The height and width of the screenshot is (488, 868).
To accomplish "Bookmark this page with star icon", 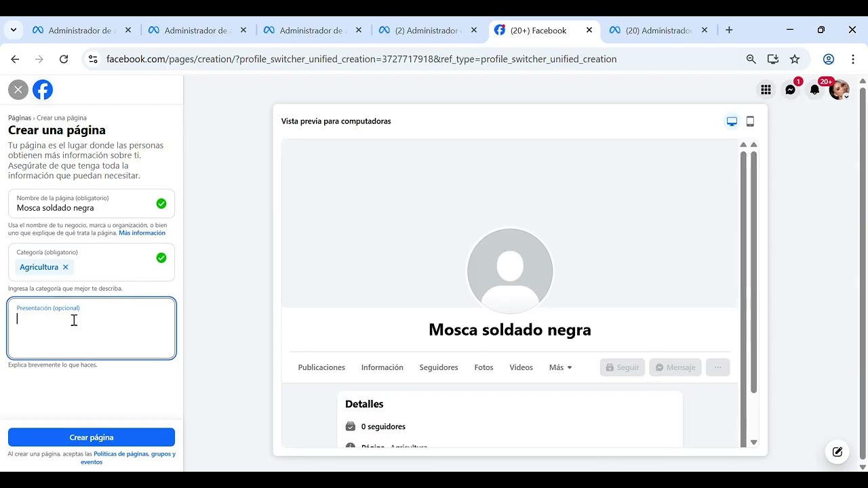I will tap(795, 59).
